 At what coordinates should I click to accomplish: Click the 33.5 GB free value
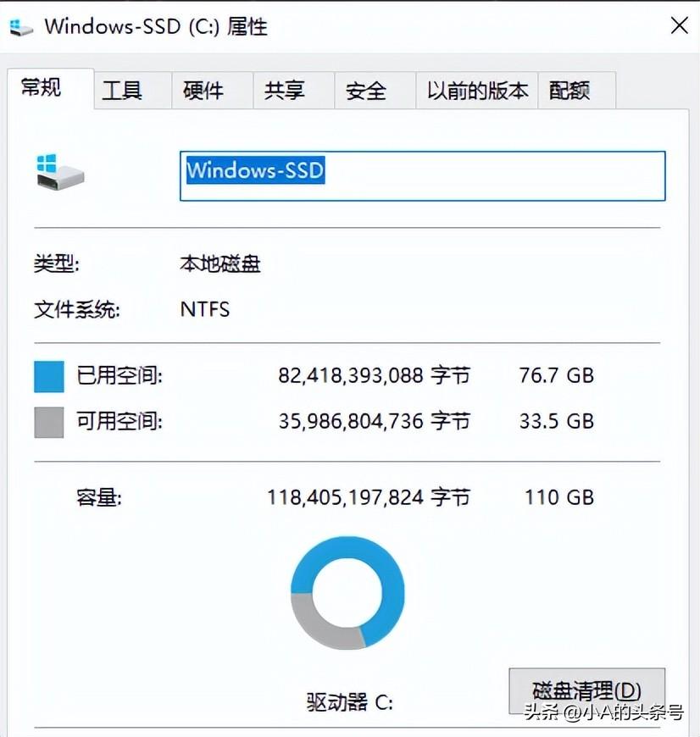pyautogui.click(x=557, y=421)
